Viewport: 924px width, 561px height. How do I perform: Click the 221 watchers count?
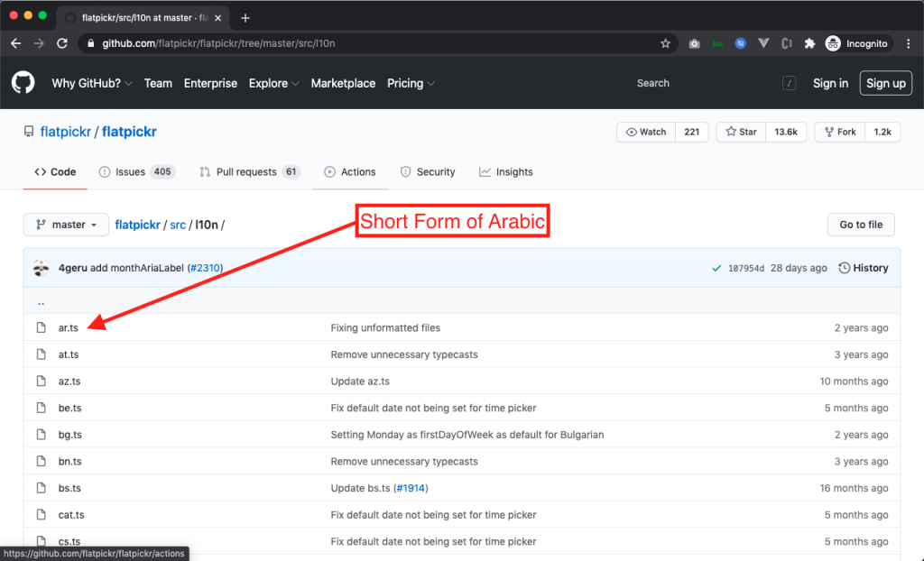(692, 132)
